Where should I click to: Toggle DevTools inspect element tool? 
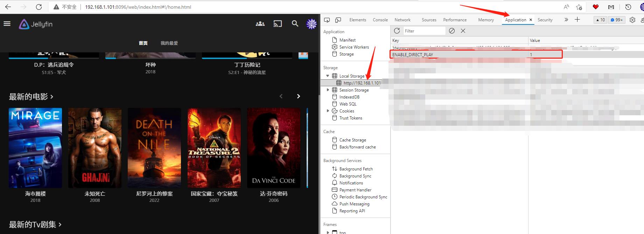coord(327,20)
